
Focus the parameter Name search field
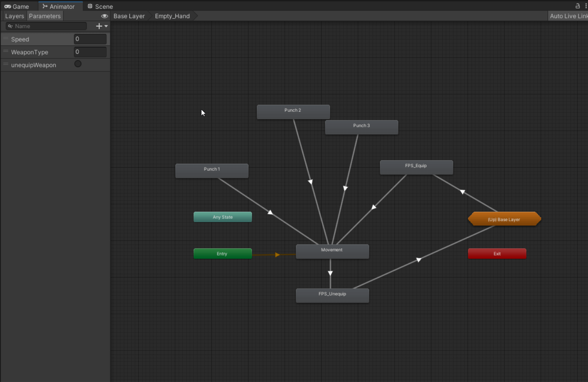click(x=46, y=26)
